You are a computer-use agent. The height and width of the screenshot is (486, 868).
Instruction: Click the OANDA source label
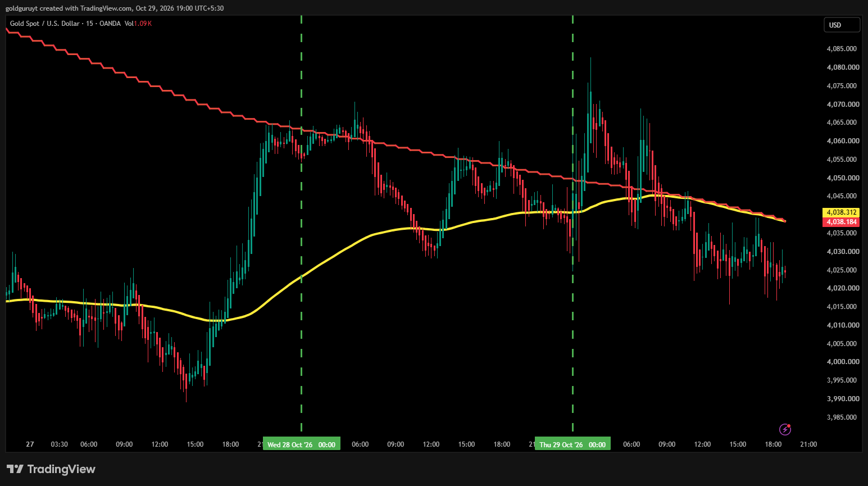click(x=110, y=24)
